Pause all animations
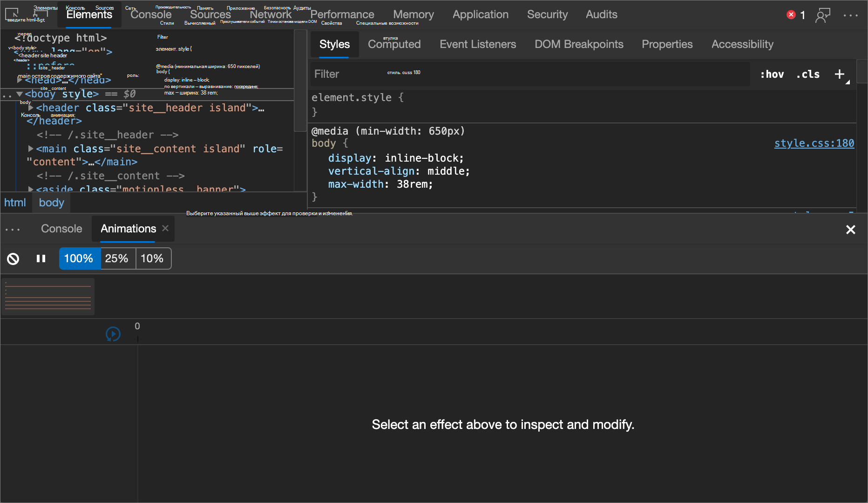This screenshot has width=868, height=503. 41,259
